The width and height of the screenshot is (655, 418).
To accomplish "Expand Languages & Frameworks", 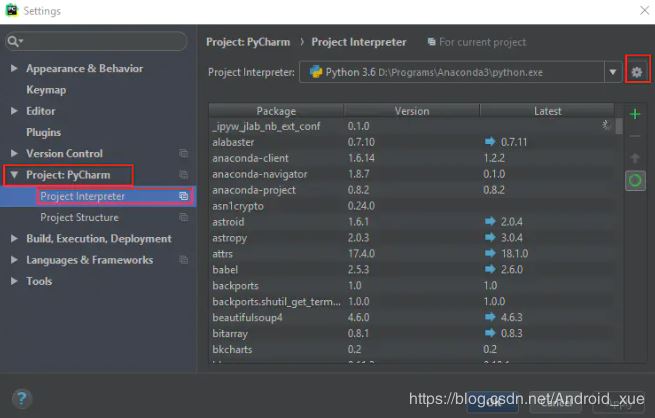I will pos(14,260).
